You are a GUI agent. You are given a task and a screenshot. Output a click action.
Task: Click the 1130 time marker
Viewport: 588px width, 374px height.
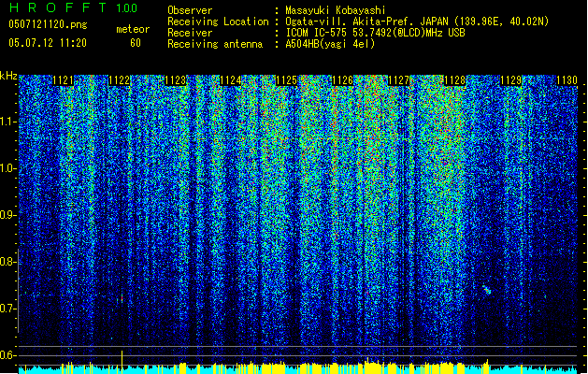coord(566,80)
